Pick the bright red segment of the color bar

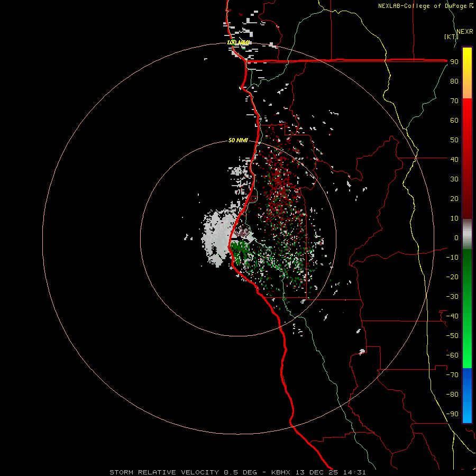click(467, 112)
